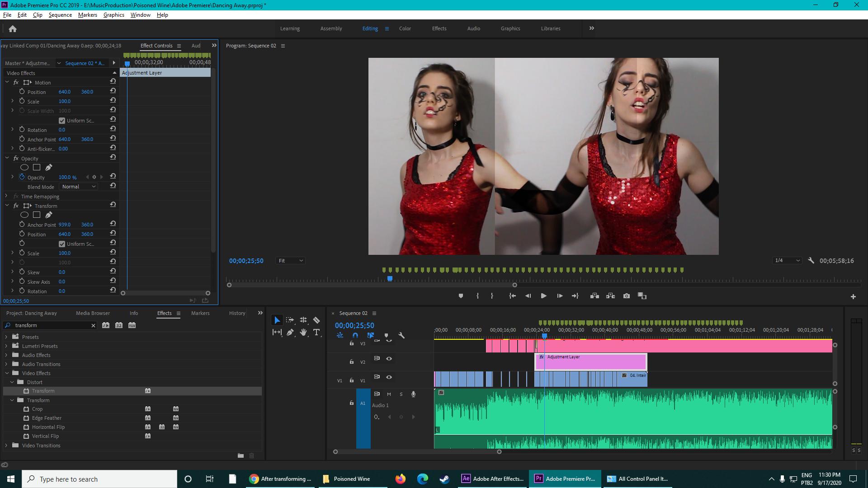Open the History panel tab
The height and width of the screenshot is (488, 868).
tap(237, 313)
